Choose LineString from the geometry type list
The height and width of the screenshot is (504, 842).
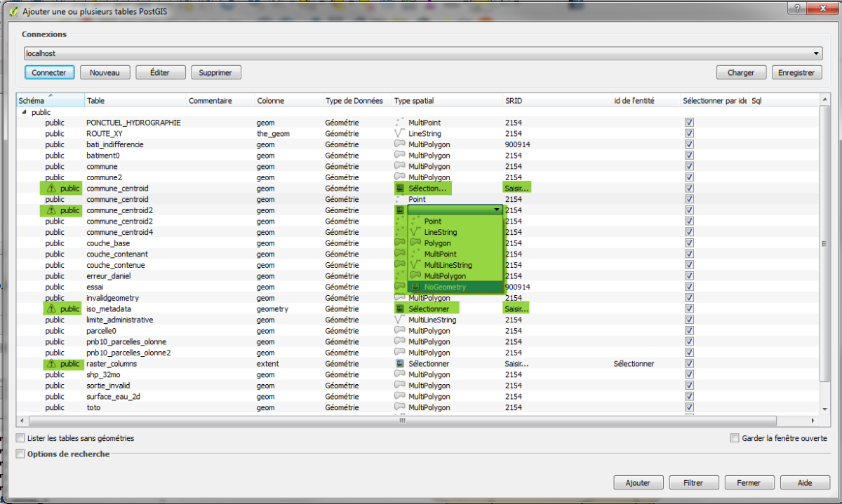[441, 232]
